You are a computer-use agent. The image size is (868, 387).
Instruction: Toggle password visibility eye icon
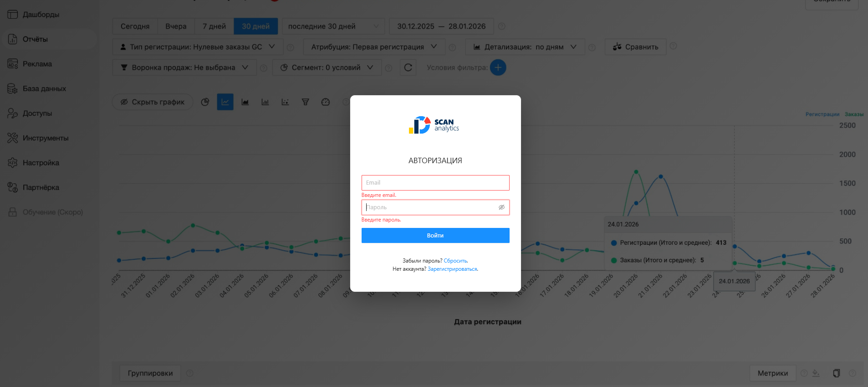pos(501,207)
